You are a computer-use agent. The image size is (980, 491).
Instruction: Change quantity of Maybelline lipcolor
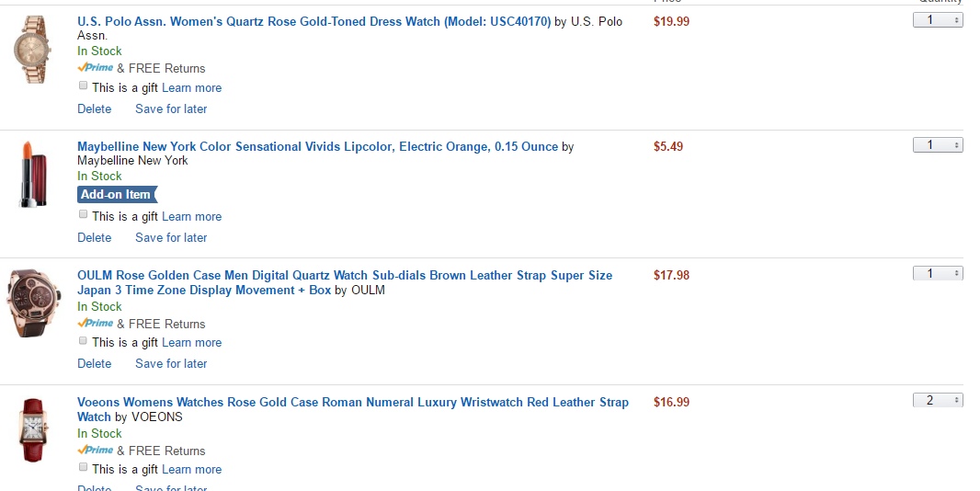[938, 145]
